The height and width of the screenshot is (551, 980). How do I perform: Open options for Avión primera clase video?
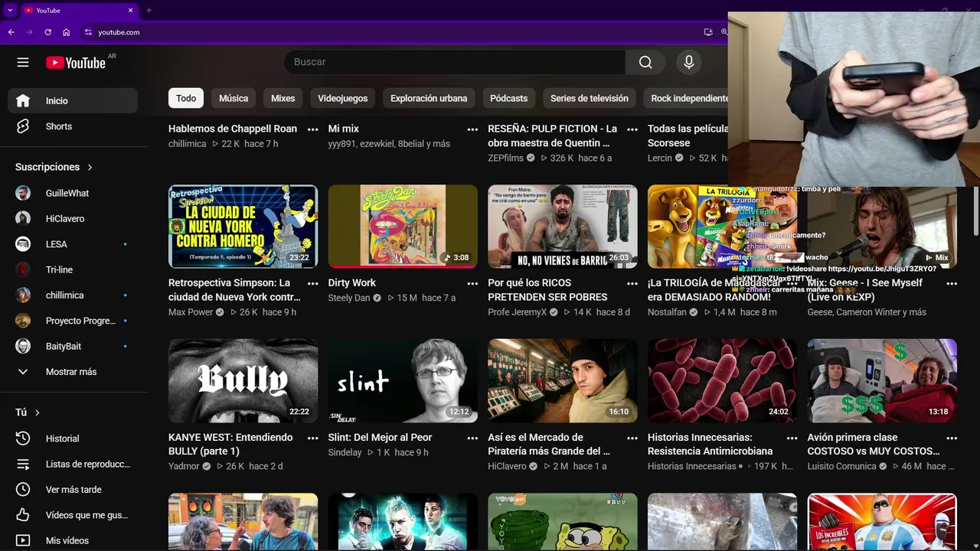tap(952, 438)
